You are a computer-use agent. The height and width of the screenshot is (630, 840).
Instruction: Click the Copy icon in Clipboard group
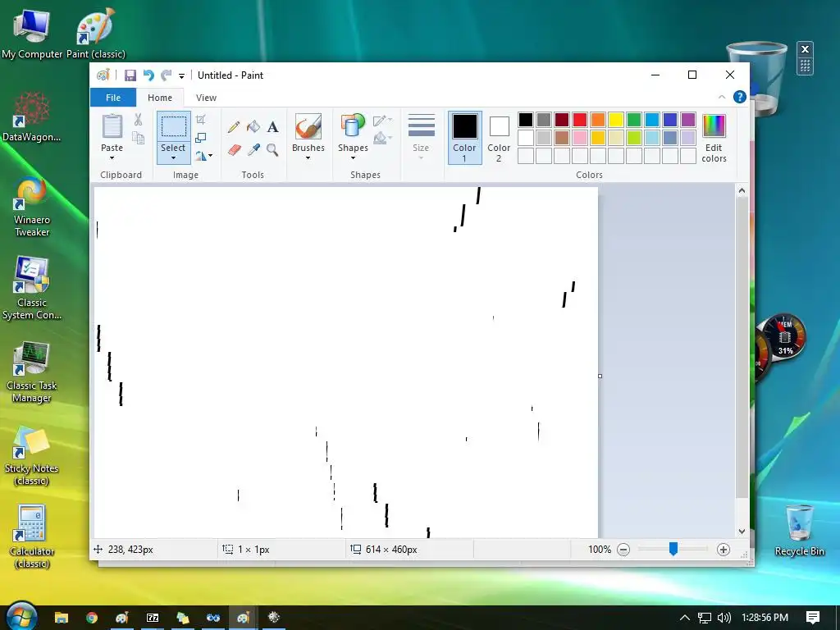pyautogui.click(x=138, y=138)
